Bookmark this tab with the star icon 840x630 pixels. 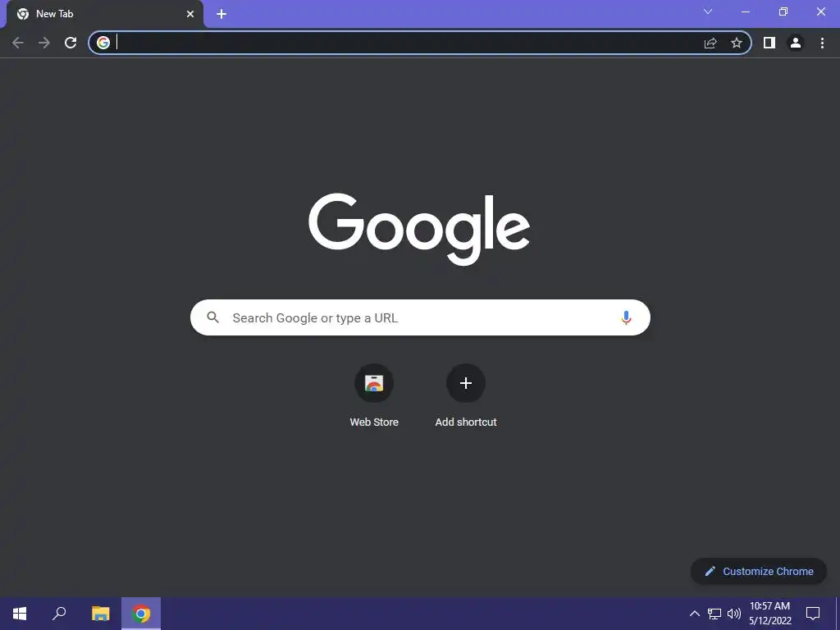737,43
